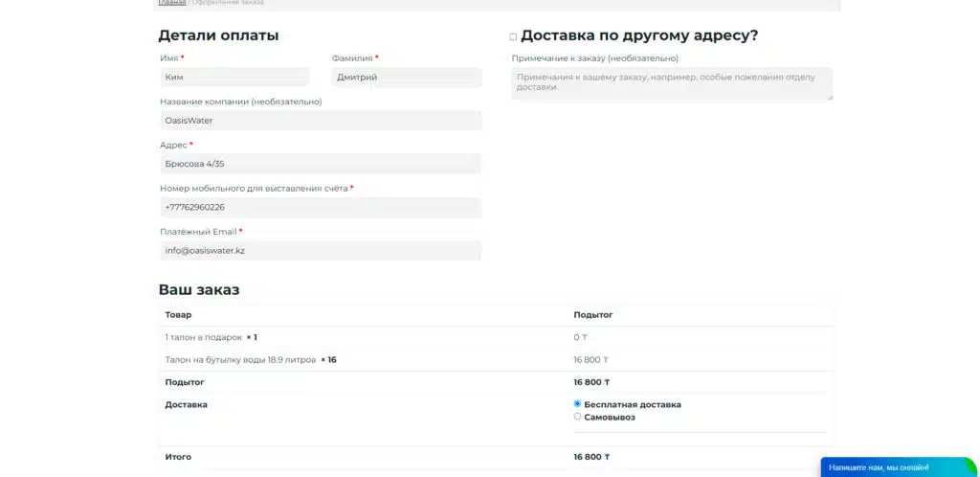The height and width of the screenshot is (477, 980).
Task: Click the Имя input field containing Ким
Action: 234,78
